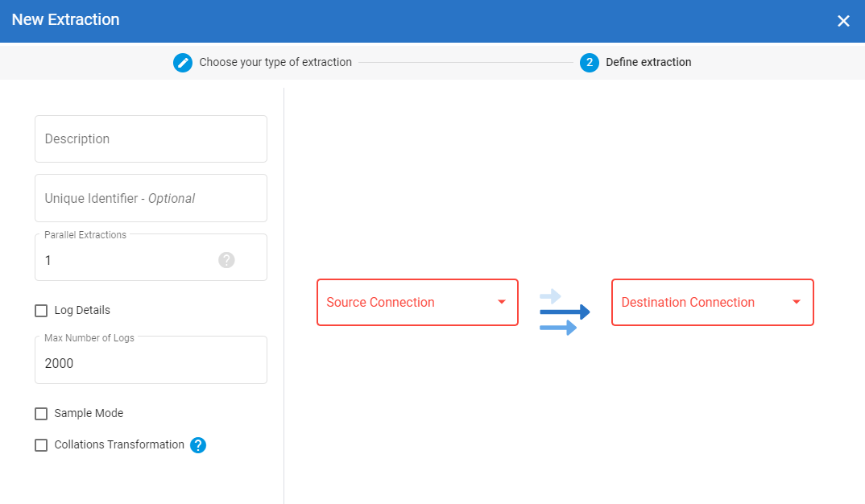Select the Define extraction step
The image size is (865, 504).
click(648, 62)
